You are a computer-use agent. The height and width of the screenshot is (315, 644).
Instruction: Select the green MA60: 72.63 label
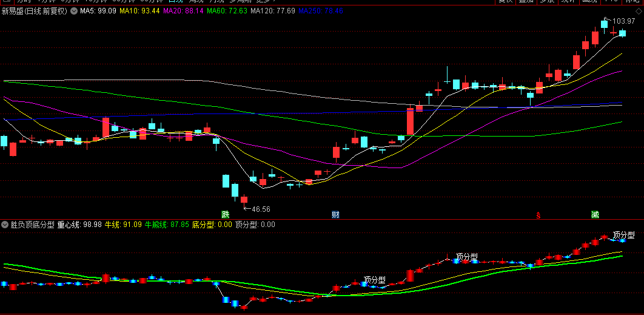point(227,12)
